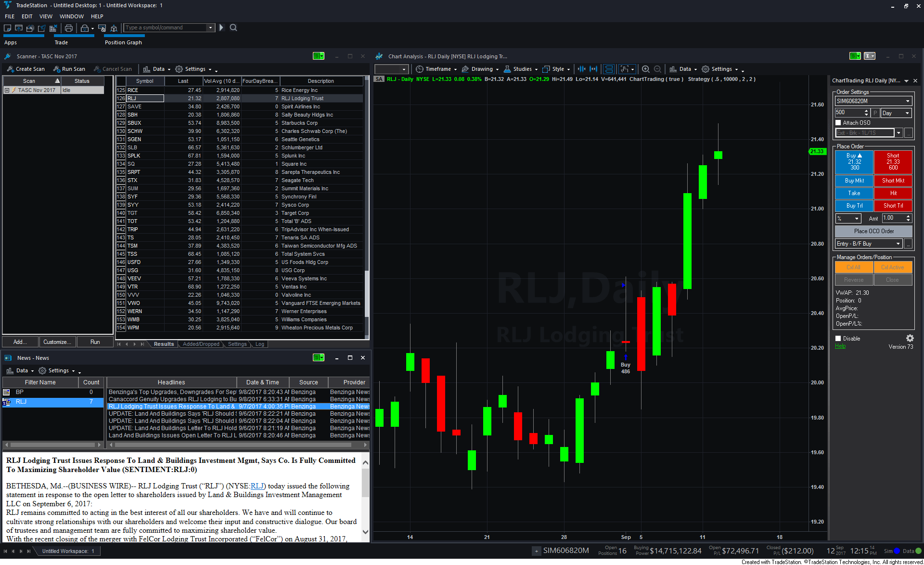Click the Customize... button in Scanner
This screenshot has height=565, width=924.
(x=57, y=342)
